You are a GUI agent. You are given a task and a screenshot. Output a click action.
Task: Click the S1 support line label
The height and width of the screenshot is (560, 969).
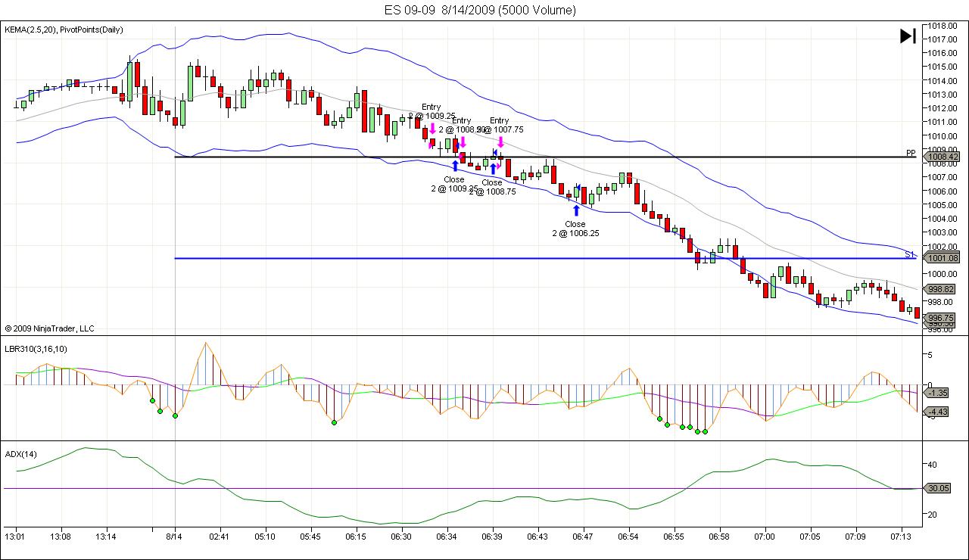(x=911, y=254)
